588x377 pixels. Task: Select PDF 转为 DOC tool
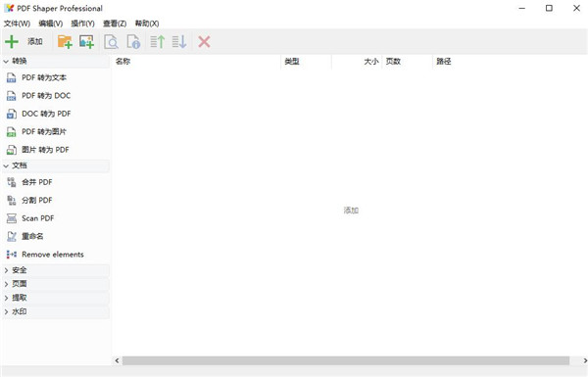(46, 96)
